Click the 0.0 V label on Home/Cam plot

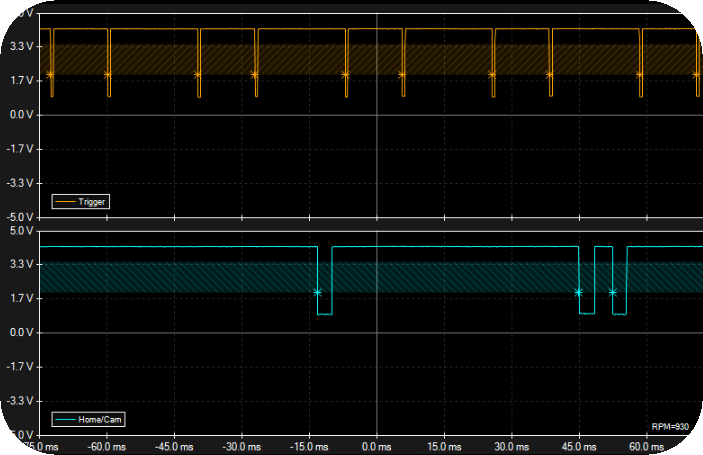tap(22, 332)
